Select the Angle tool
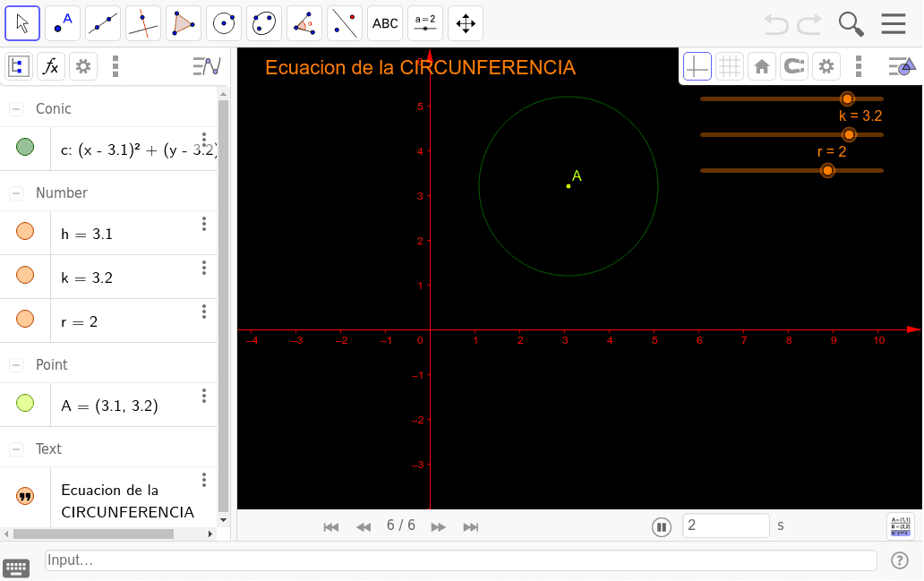This screenshot has height=581, width=924. [x=304, y=23]
